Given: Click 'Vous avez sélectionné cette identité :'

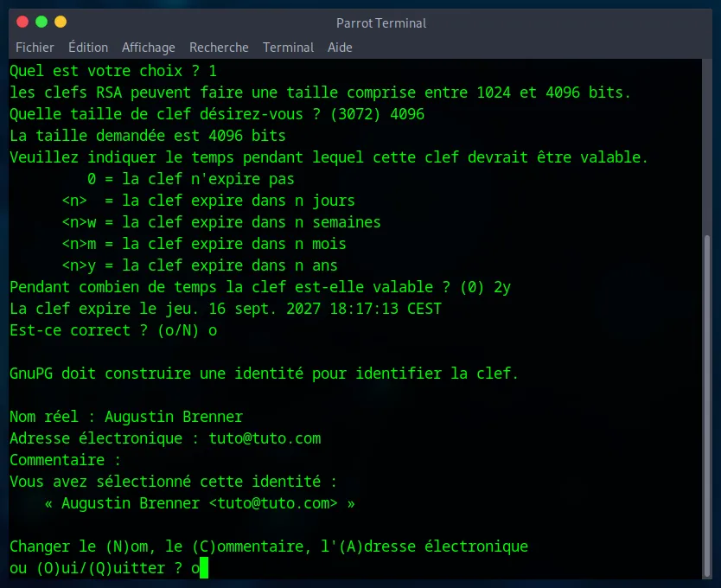Looking at the screenshot, I should click(x=174, y=482).
